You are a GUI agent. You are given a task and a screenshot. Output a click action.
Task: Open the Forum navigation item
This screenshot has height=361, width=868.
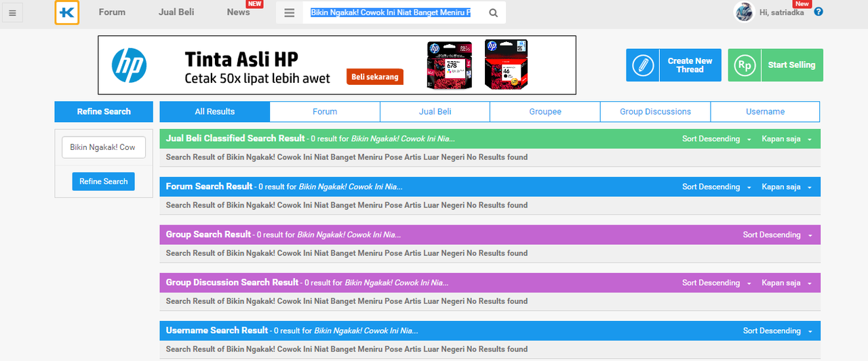point(112,12)
